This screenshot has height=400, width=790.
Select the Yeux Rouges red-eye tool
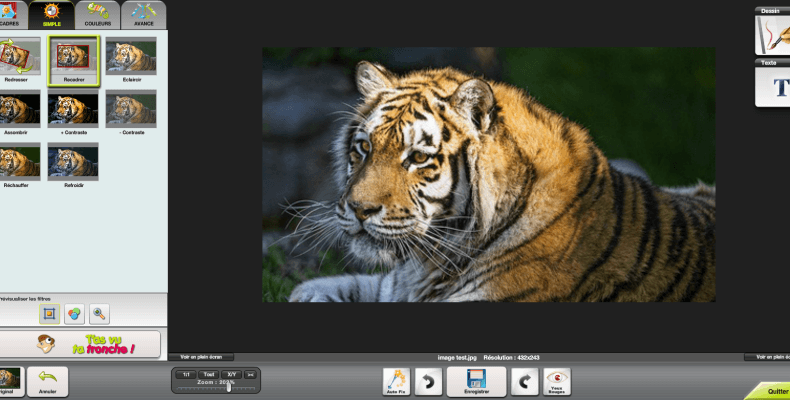point(557,381)
